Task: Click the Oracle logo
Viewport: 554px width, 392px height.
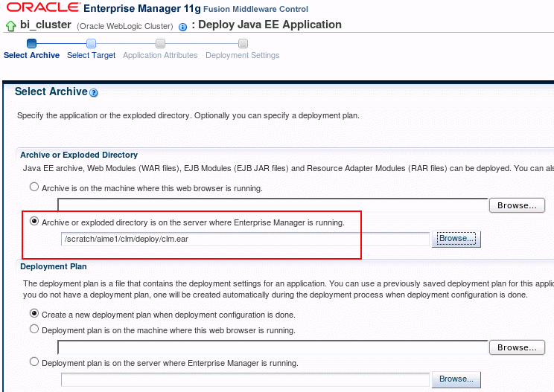Action: point(43,7)
